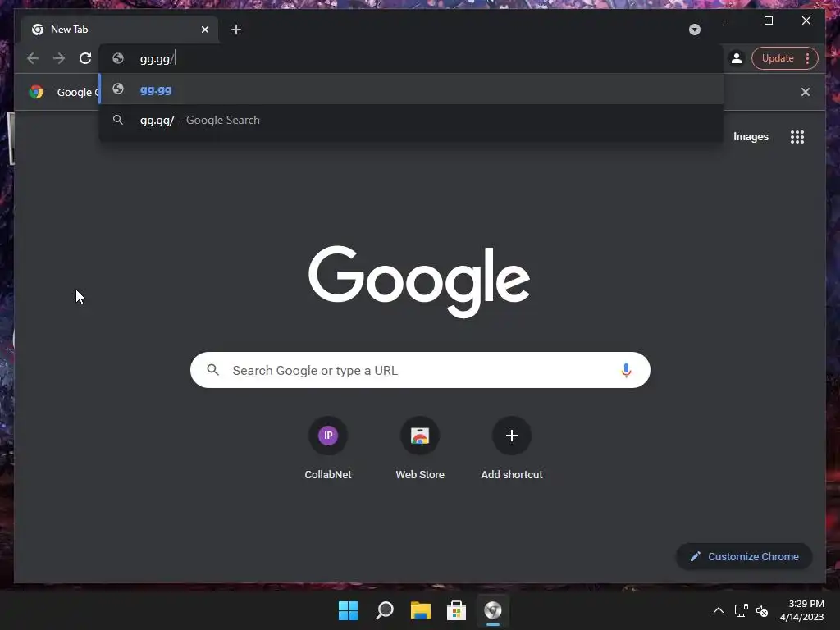Open the tab search dropdown arrow

(694, 30)
